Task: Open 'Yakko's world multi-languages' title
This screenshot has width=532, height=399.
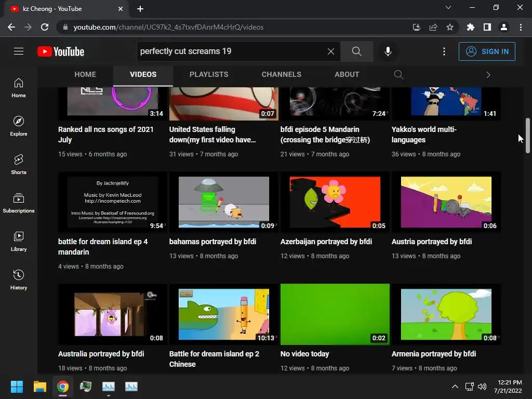Action: point(424,135)
